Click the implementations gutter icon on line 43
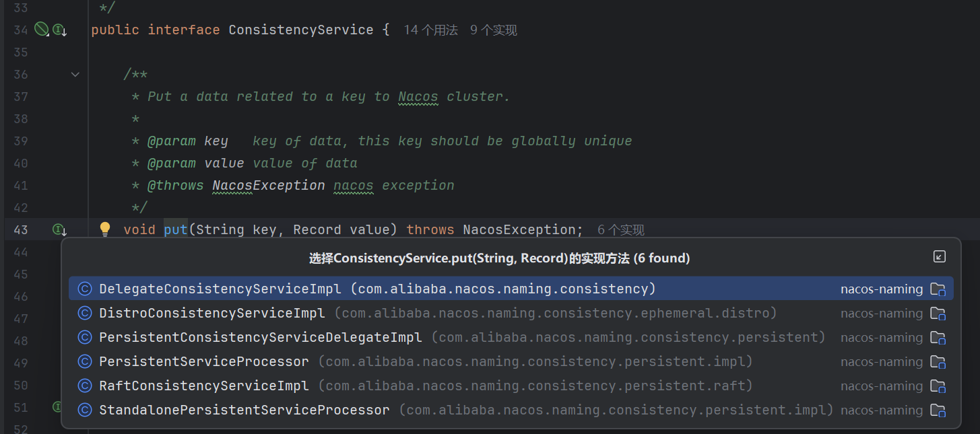This screenshot has width=980, height=434. (x=59, y=230)
